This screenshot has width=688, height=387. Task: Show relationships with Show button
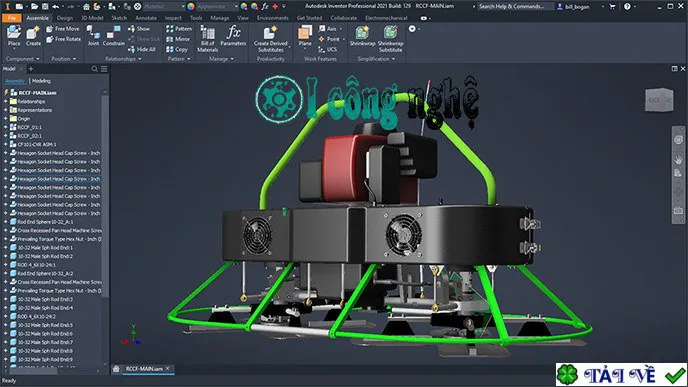[139, 29]
